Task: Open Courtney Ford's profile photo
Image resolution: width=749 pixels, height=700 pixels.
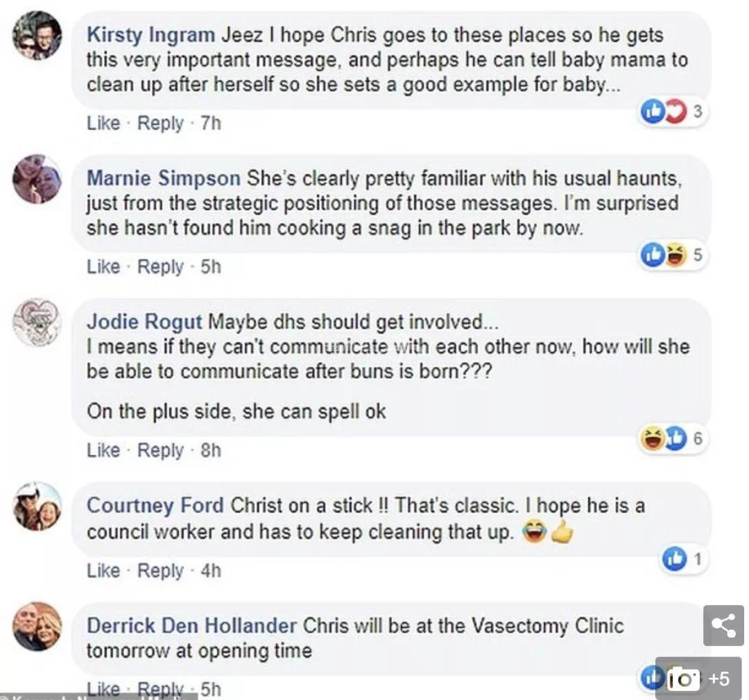Action: (x=37, y=506)
